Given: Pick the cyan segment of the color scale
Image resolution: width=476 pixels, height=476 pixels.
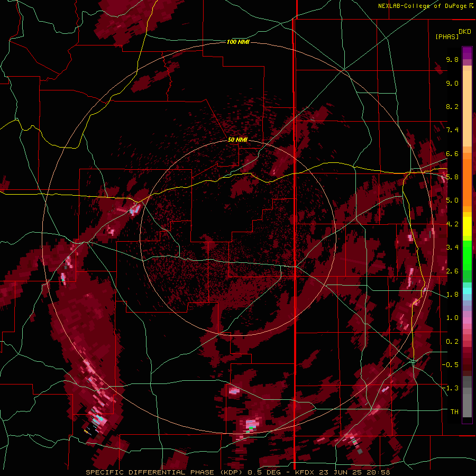Looking at the screenshot, I should (x=467, y=291).
